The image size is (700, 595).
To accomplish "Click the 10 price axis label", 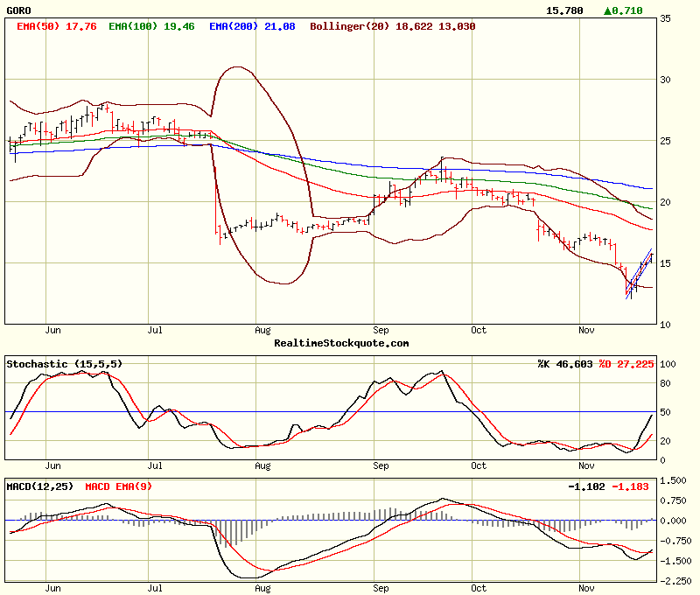I will point(665,325).
